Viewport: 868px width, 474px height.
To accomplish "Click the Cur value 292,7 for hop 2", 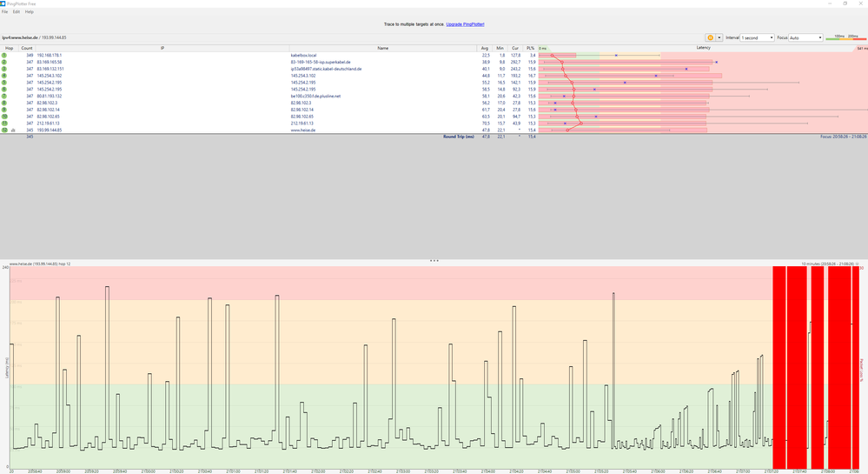I will pyautogui.click(x=515, y=62).
